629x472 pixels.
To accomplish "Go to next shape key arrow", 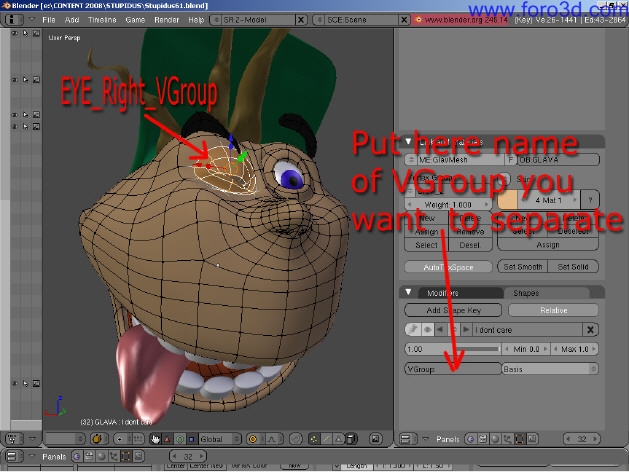I will coord(466,330).
